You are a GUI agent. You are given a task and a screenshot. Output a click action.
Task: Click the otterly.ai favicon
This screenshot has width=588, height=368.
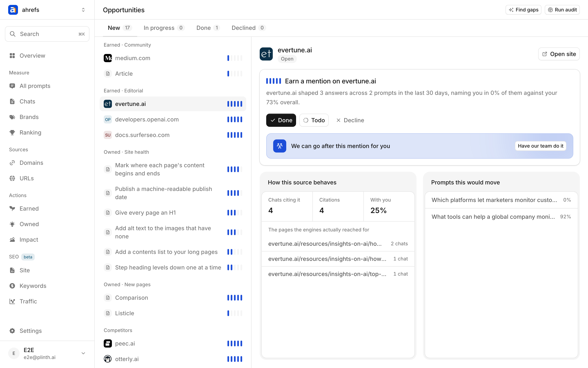108,359
